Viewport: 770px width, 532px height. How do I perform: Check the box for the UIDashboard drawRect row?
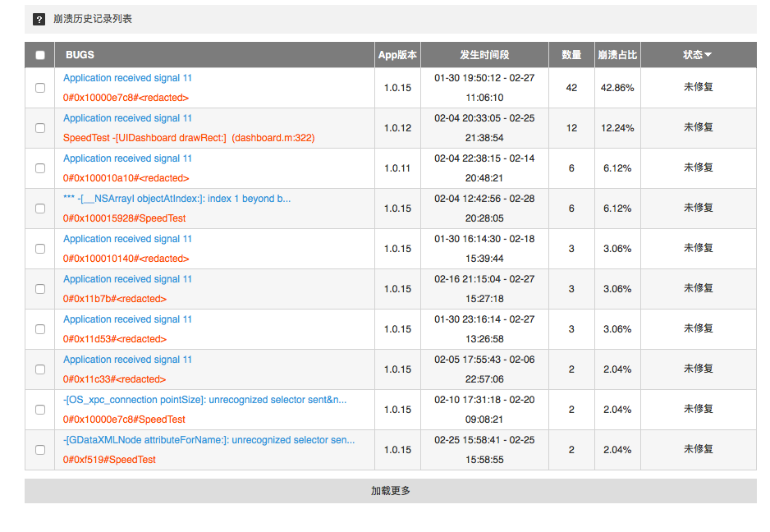pyautogui.click(x=40, y=128)
